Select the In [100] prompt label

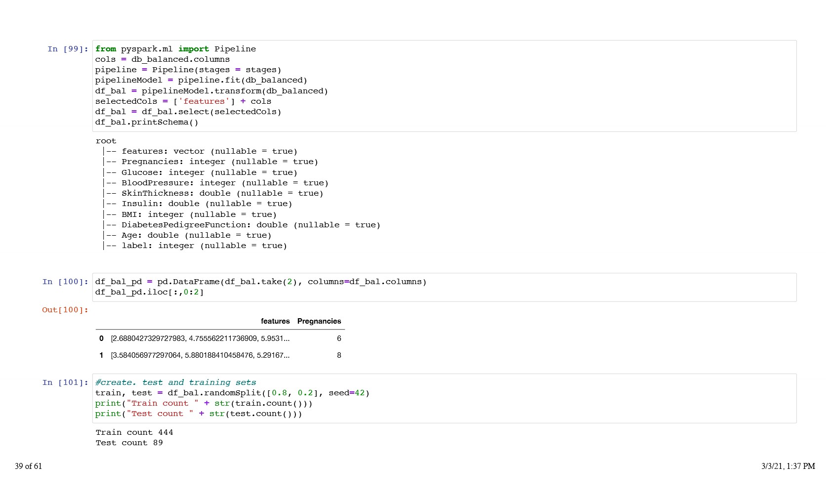[x=65, y=282]
